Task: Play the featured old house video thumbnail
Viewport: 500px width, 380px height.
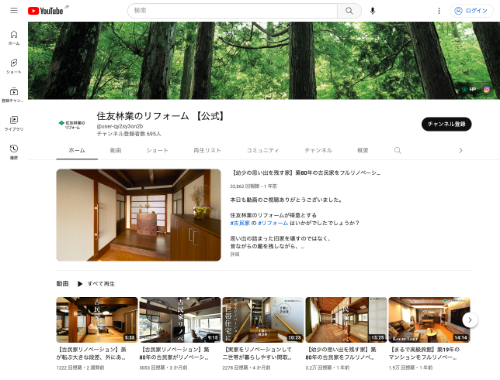Action: pyautogui.click(x=138, y=215)
